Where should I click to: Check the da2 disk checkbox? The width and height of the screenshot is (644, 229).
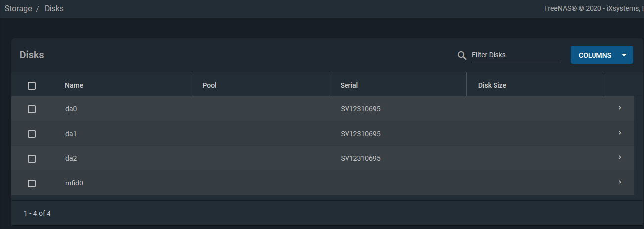(x=32, y=159)
